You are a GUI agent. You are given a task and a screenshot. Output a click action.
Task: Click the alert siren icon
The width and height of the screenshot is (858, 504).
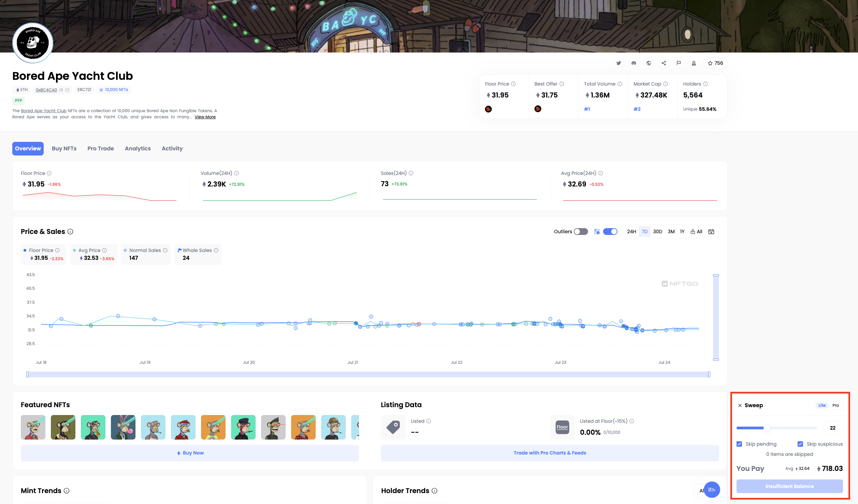(694, 63)
